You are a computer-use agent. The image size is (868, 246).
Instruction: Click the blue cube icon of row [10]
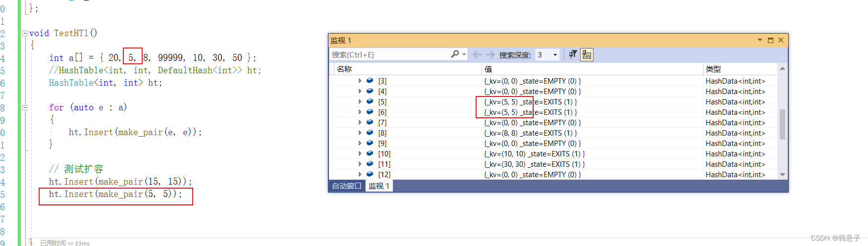(370, 153)
